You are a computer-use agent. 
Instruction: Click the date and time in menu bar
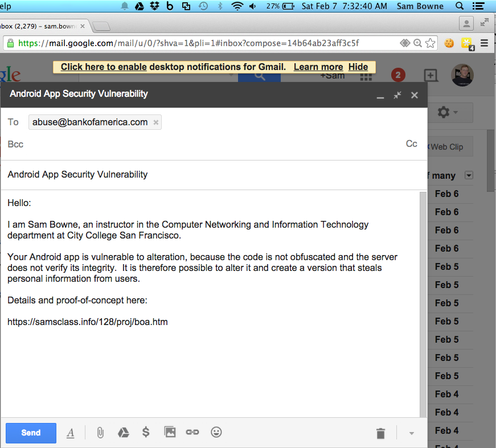click(x=344, y=6)
